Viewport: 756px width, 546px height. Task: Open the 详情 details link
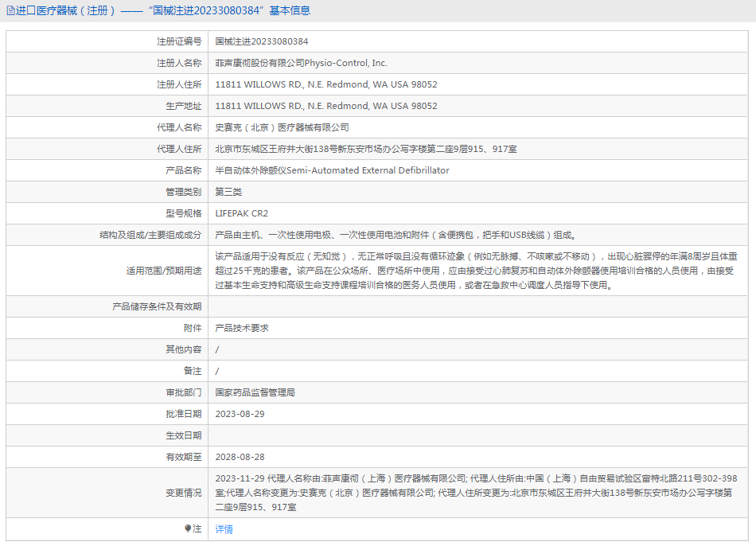224,529
